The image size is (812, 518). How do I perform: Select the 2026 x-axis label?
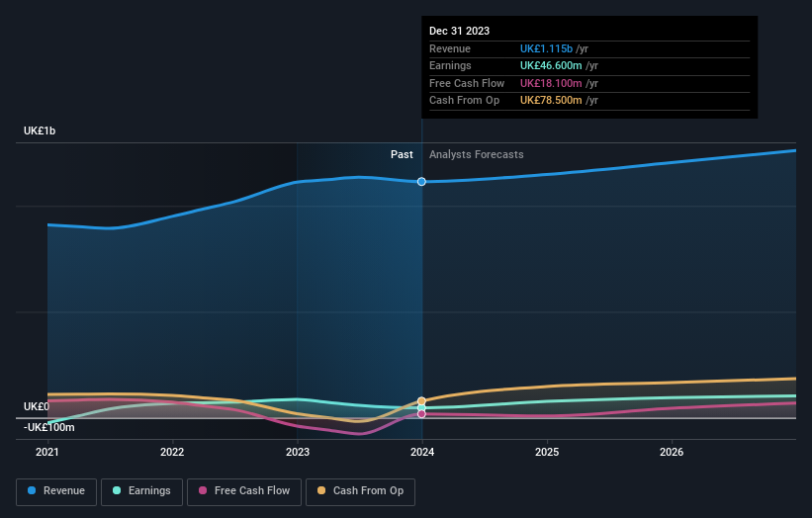(x=672, y=453)
